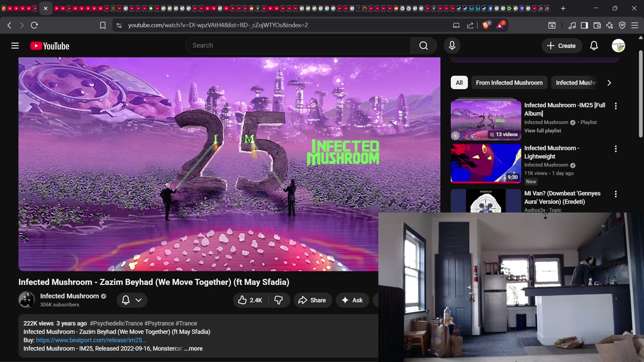The width and height of the screenshot is (644, 362).
Task: Open the Brave Shields lion icon
Action: pos(486,25)
